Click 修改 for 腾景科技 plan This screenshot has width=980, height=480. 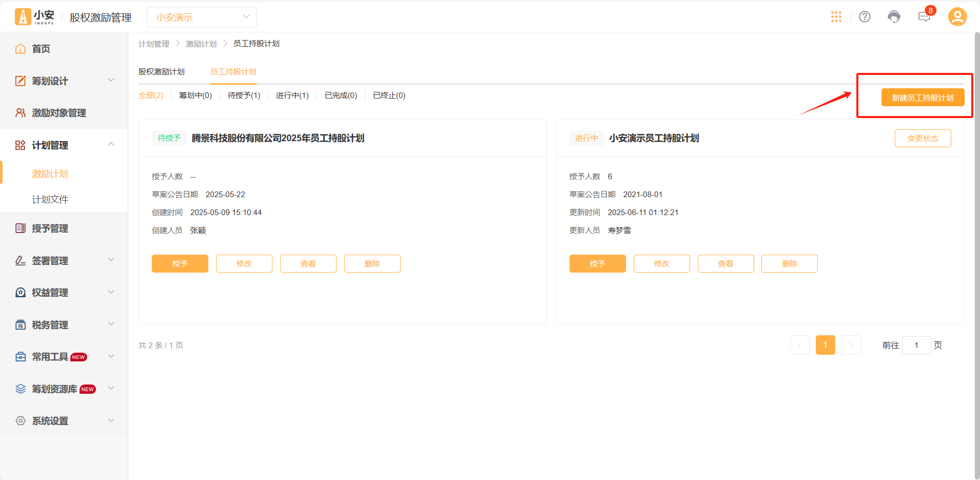[244, 263]
